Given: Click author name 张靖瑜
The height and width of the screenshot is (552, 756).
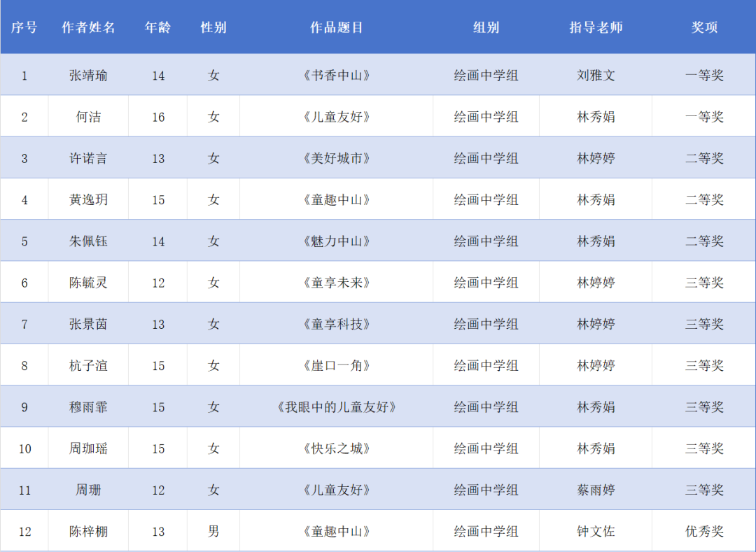Looking at the screenshot, I should click(x=88, y=76).
